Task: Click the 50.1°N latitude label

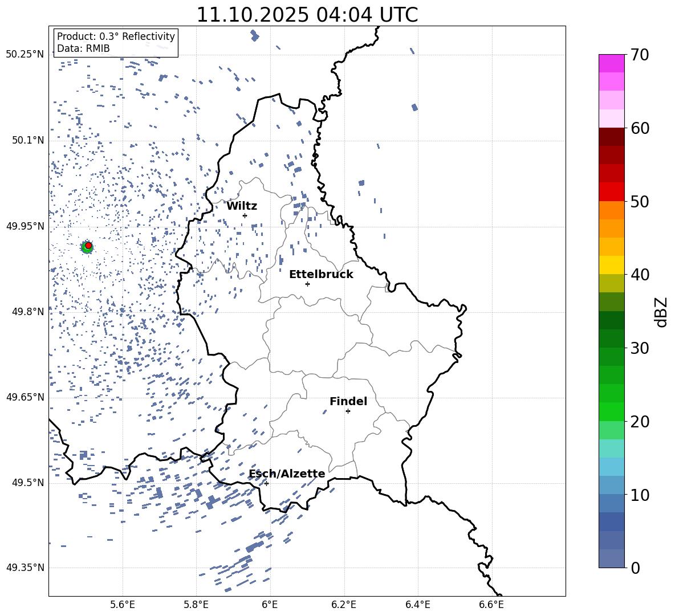Action: point(28,140)
